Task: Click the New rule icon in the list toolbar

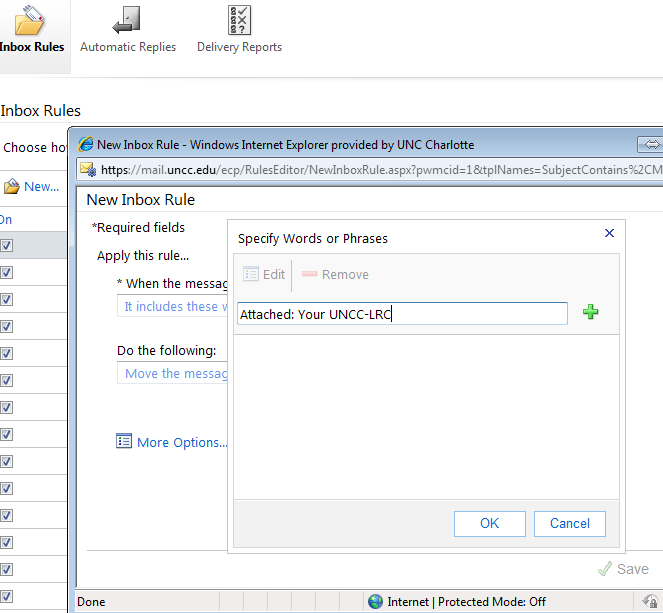Action: [x=12, y=186]
